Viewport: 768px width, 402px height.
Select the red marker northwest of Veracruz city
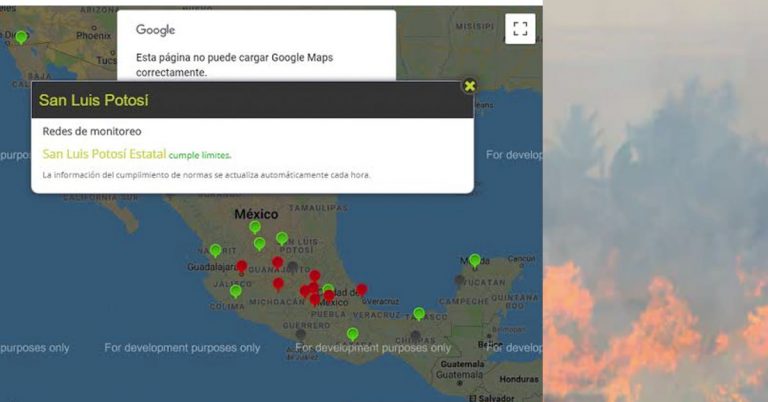(361, 290)
